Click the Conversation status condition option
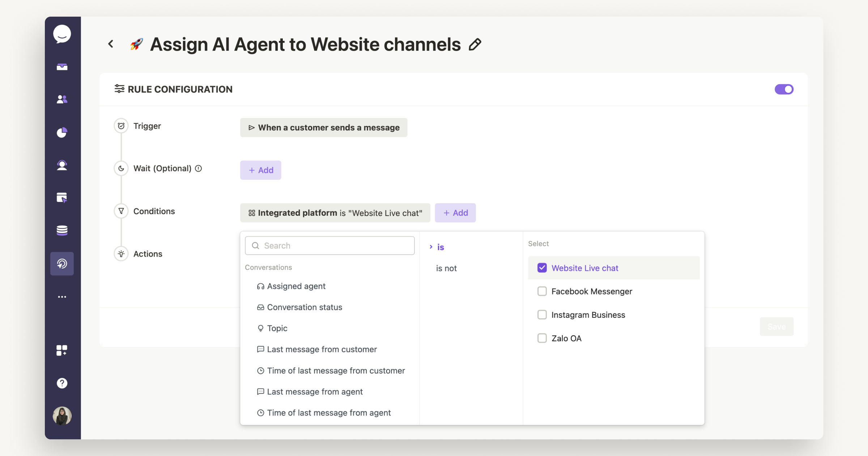 coord(304,307)
